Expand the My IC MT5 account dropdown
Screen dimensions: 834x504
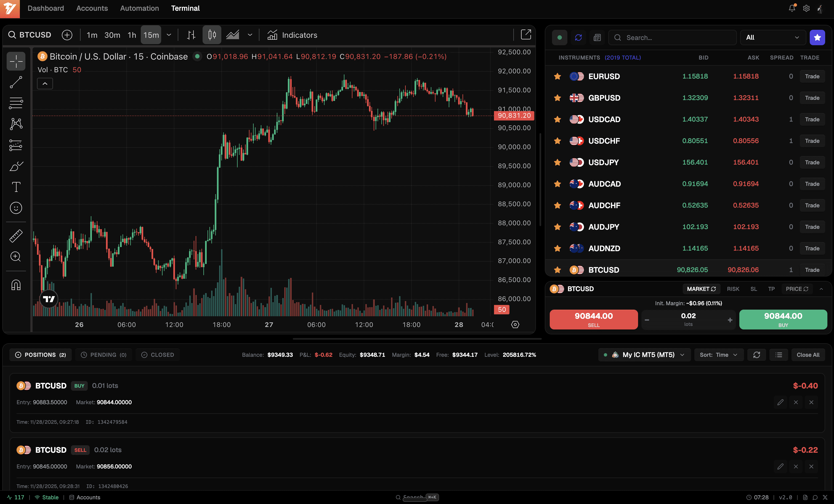(644, 355)
